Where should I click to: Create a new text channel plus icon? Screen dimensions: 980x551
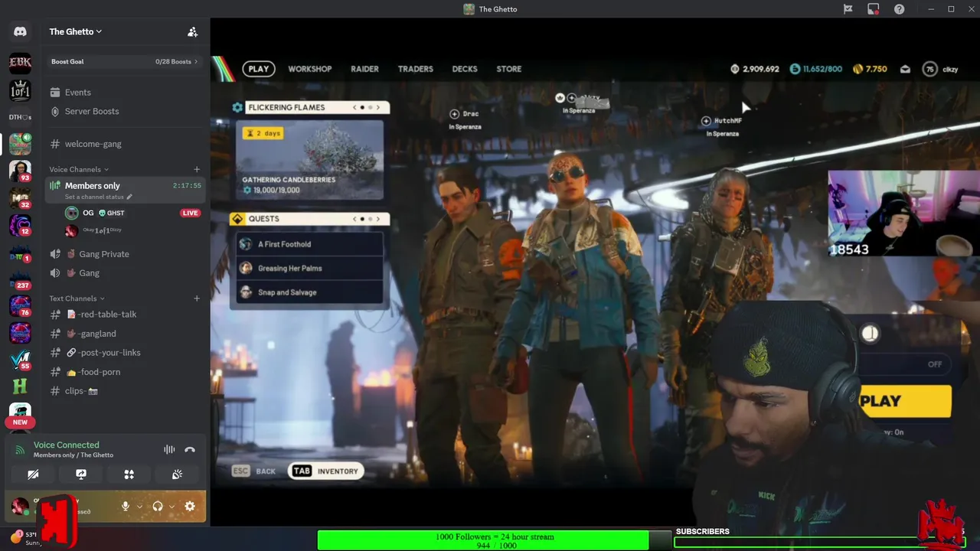197,298
